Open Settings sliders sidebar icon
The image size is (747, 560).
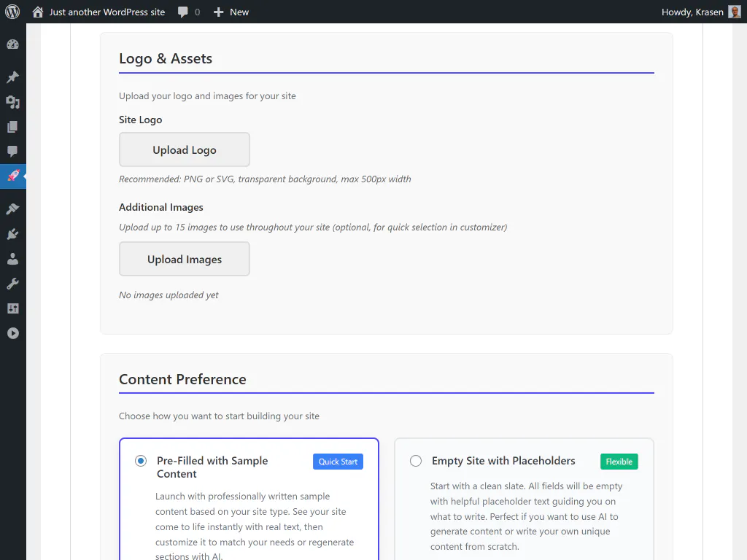click(x=13, y=308)
